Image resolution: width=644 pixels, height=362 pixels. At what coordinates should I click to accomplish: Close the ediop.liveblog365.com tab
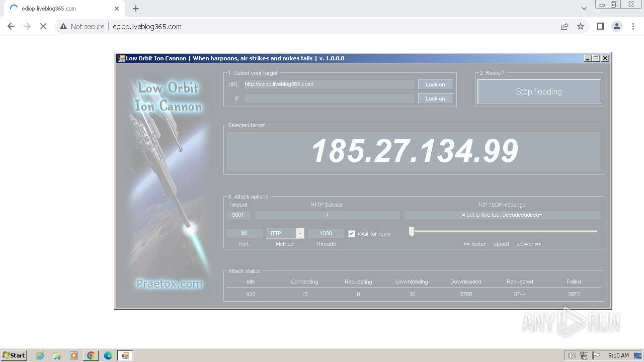pyautogui.click(x=117, y=9)
